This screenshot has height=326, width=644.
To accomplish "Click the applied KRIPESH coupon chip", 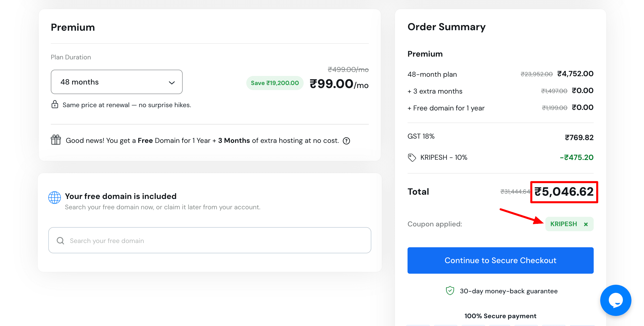I will tap(563, 224).
